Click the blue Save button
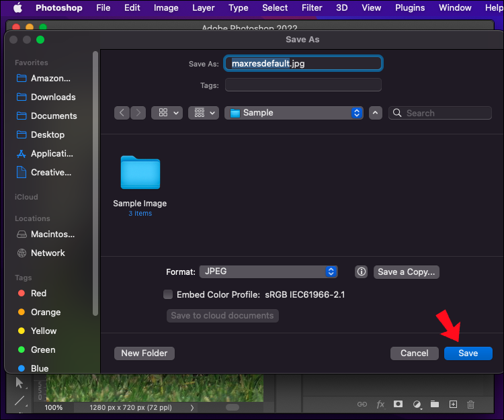This screenshot has height=420, width=504. click(468, 353)
